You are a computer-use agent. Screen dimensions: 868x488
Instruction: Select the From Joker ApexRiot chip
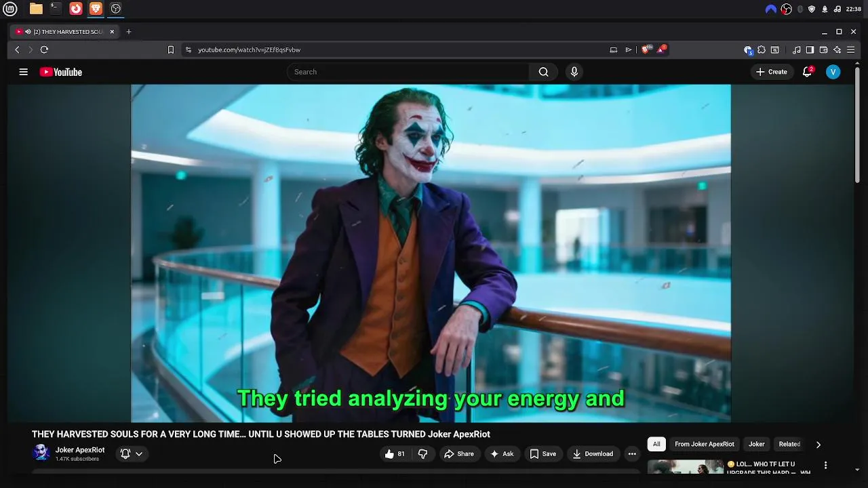(704, 445)
